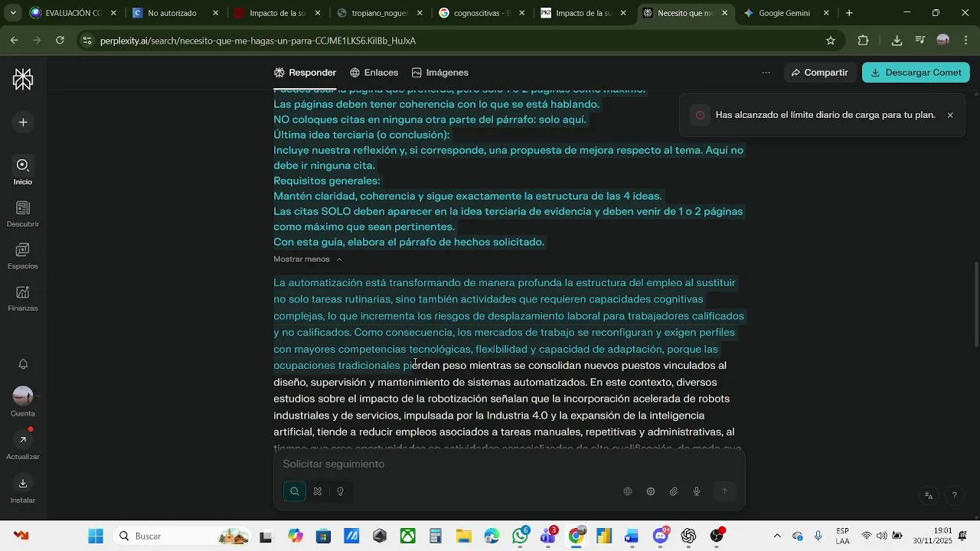Open a new browser tab
The width and height of the screenshot is (980, 551).
[849, 13]
